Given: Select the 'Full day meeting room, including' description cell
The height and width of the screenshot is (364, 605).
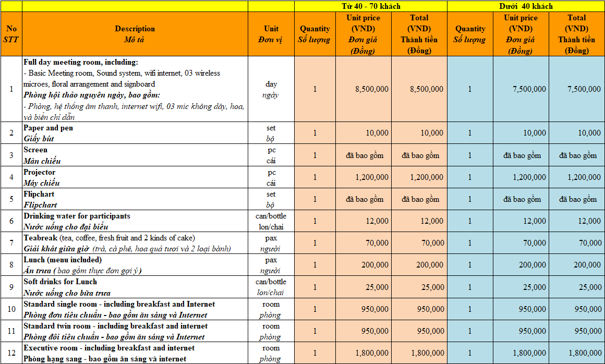Looking at the screenshot, I should (135, 89).
